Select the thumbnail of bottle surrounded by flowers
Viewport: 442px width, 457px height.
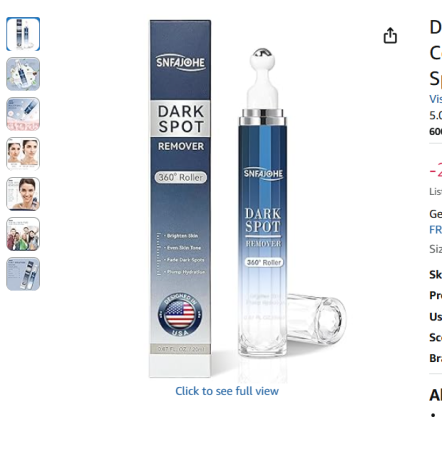click(23, 74)
